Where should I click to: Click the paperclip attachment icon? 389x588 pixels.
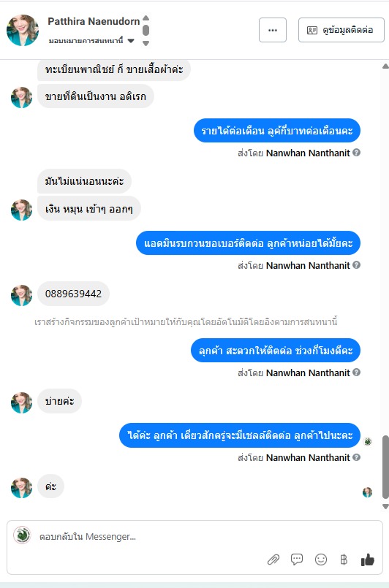pos(273,560)
